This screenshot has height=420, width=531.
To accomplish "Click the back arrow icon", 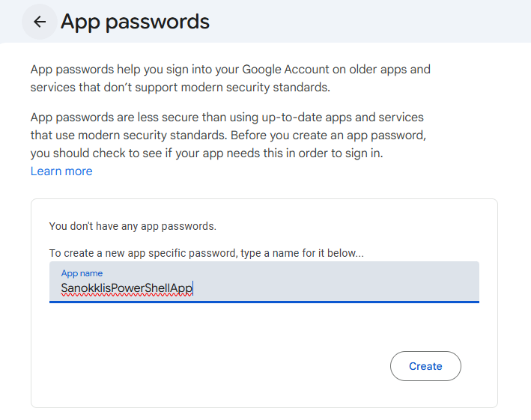I will click(40, 22).
